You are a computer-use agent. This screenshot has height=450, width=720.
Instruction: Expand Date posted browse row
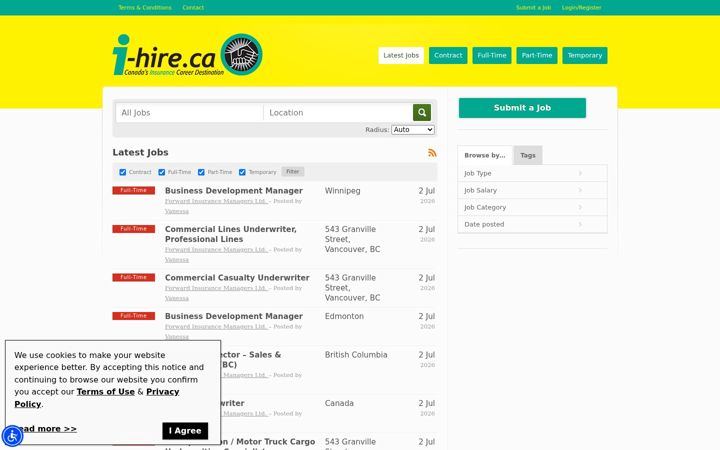pyautogui.click(x=532, y=224)
